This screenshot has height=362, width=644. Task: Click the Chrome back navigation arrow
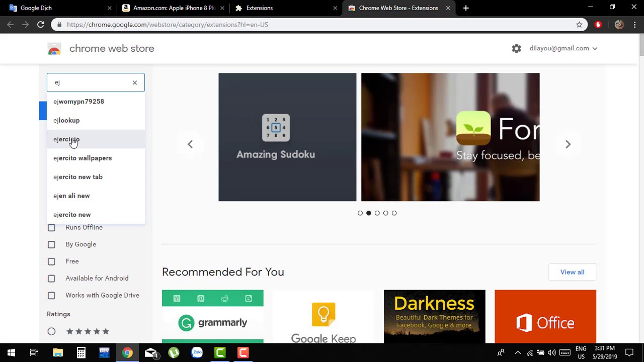[x=11, y=24]
